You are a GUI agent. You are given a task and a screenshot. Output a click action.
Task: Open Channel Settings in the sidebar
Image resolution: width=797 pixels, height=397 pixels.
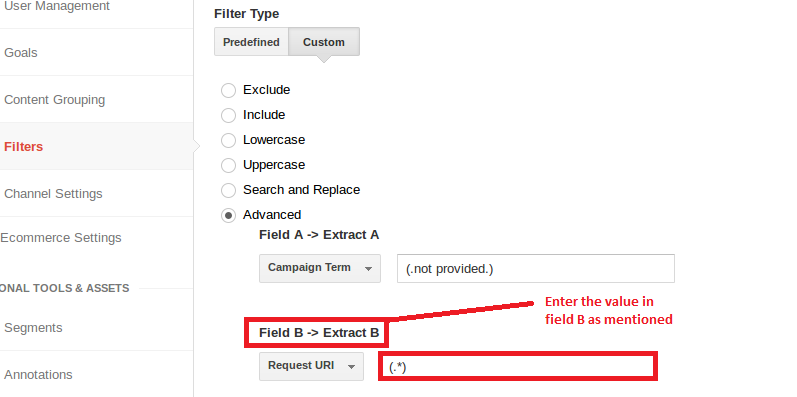click(x=53, y=194)
